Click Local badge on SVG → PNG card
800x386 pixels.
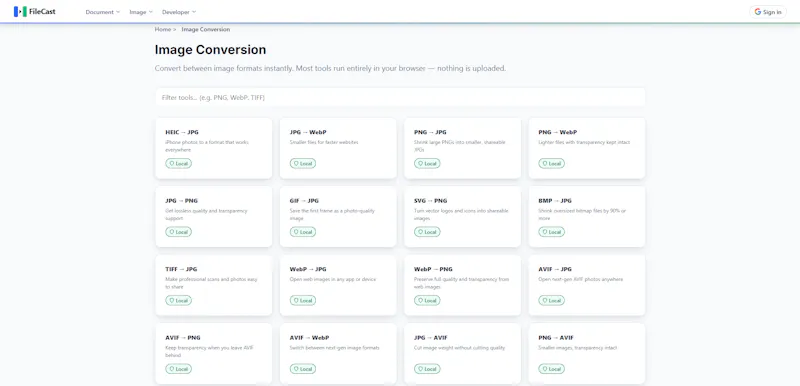tap(428, 232)
